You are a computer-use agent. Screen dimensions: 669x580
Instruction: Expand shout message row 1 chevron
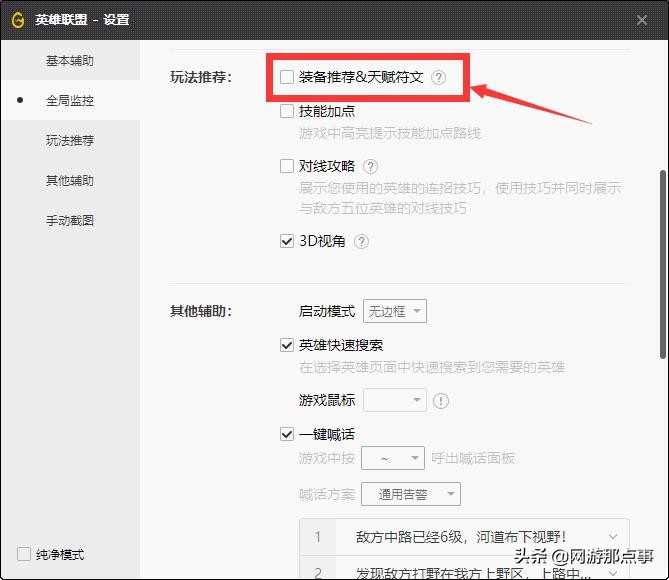pos(613,536)
